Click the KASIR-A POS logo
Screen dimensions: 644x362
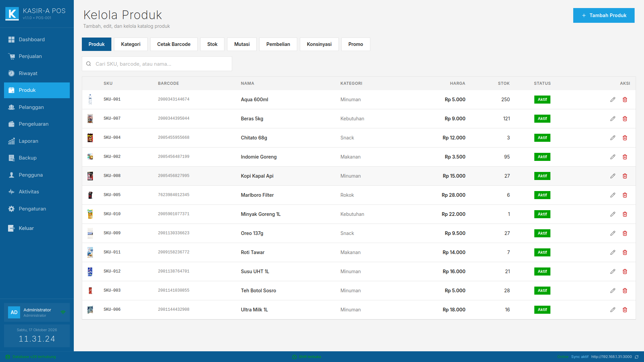click(12, 14)
